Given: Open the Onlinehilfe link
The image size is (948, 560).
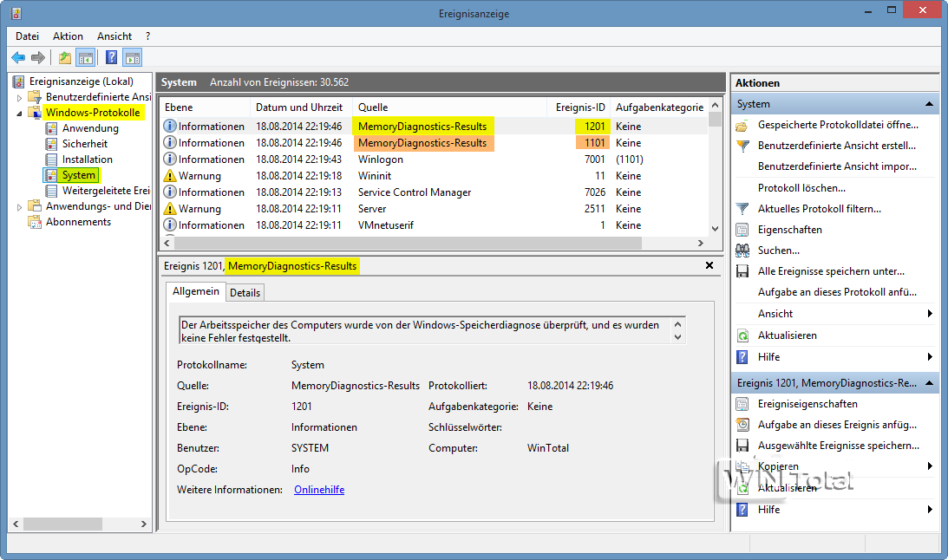Looking at the screenshot, I should click(319, 490).
